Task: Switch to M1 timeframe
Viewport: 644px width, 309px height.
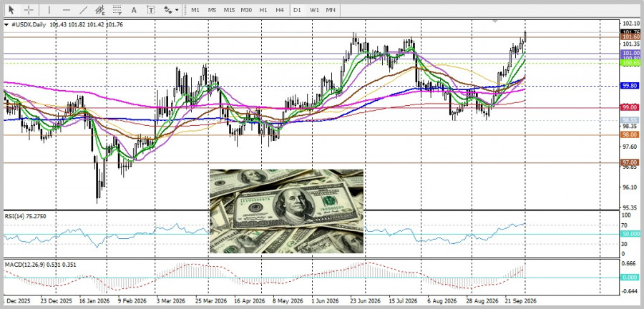Action: click(x=195, y=10)
